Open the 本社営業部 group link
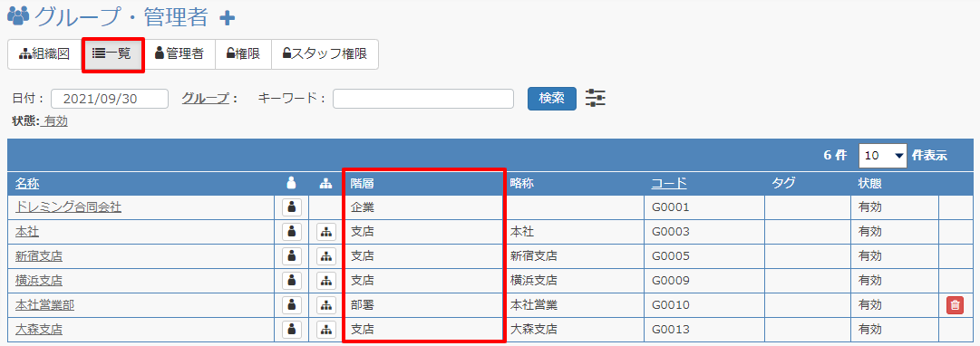 pyautogui.click(x=44, y=304)
